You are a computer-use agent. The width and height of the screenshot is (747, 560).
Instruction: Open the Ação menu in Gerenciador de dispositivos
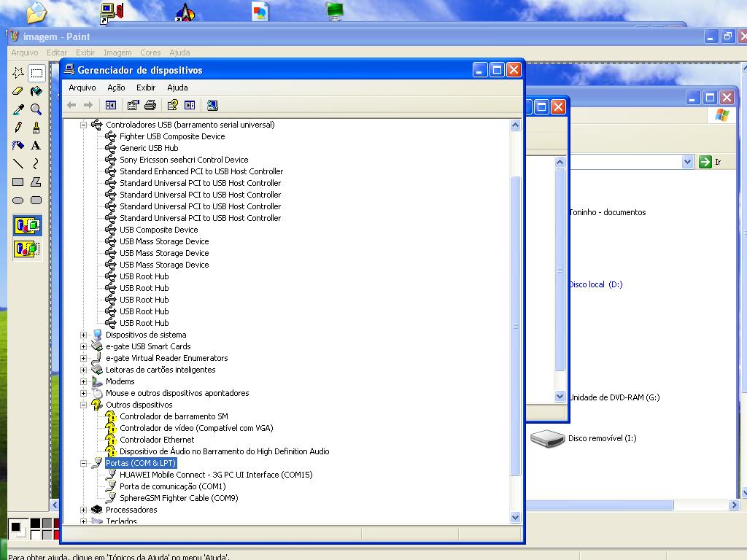tap(116, 87)
